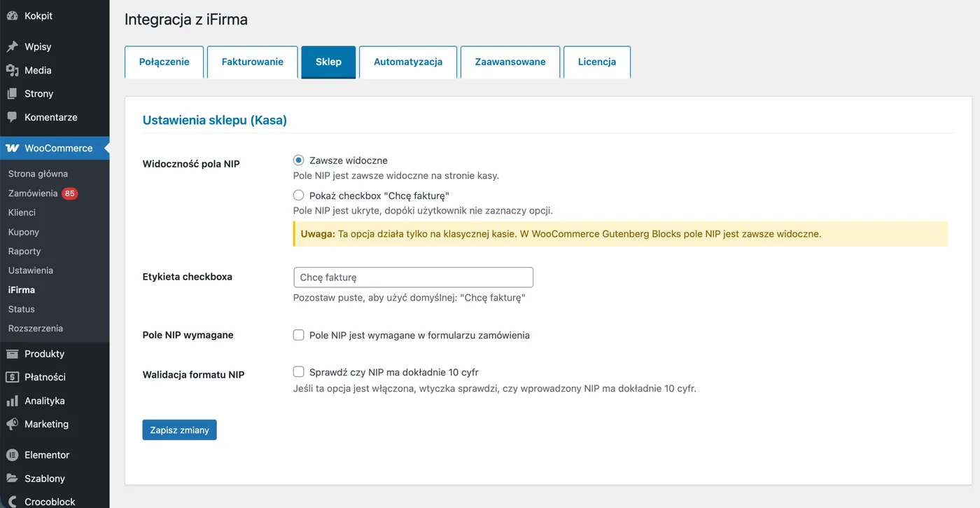Click the "Ustawienia sklepu (Kasa)" heading
Image resolution: width=980 pixels, height=508 pixels.
[215, 120]
